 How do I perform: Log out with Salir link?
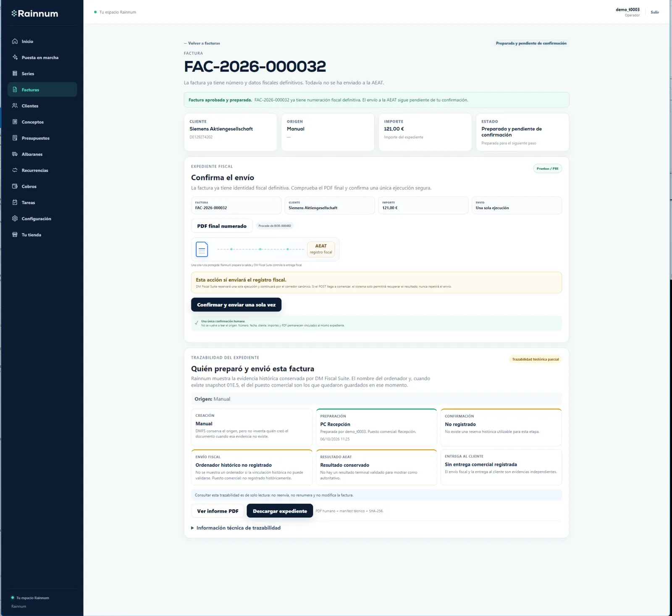coord(655,12)
